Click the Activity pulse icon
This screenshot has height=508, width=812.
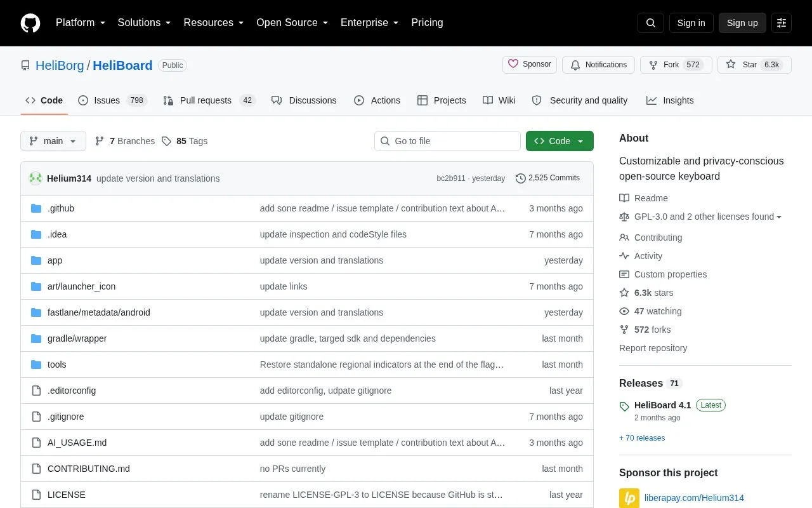[x=624, y=256]
